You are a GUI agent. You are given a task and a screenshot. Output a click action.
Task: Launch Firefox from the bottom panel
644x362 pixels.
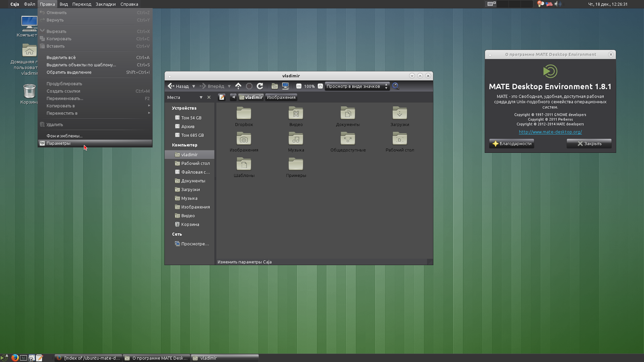[15, 358]
